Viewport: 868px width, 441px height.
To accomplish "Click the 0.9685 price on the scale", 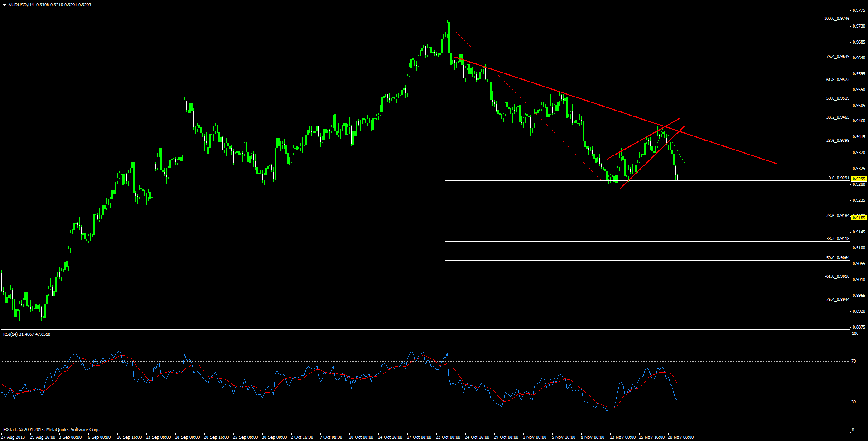I will pos(859,42).
